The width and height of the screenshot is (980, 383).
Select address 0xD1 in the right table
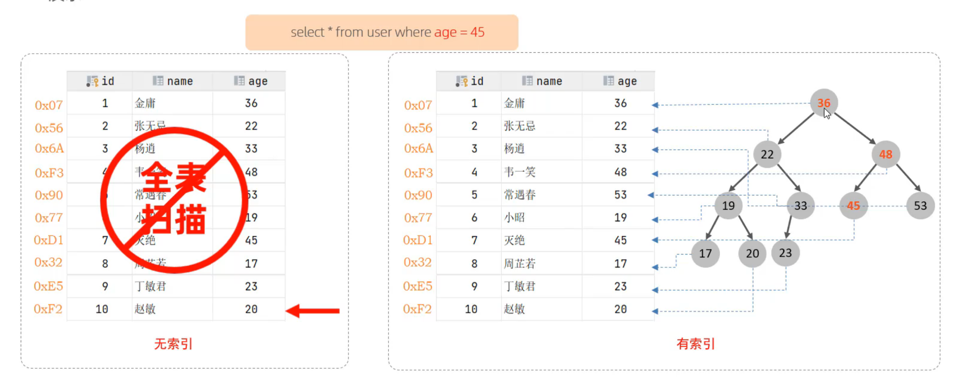tap(417, 240)
